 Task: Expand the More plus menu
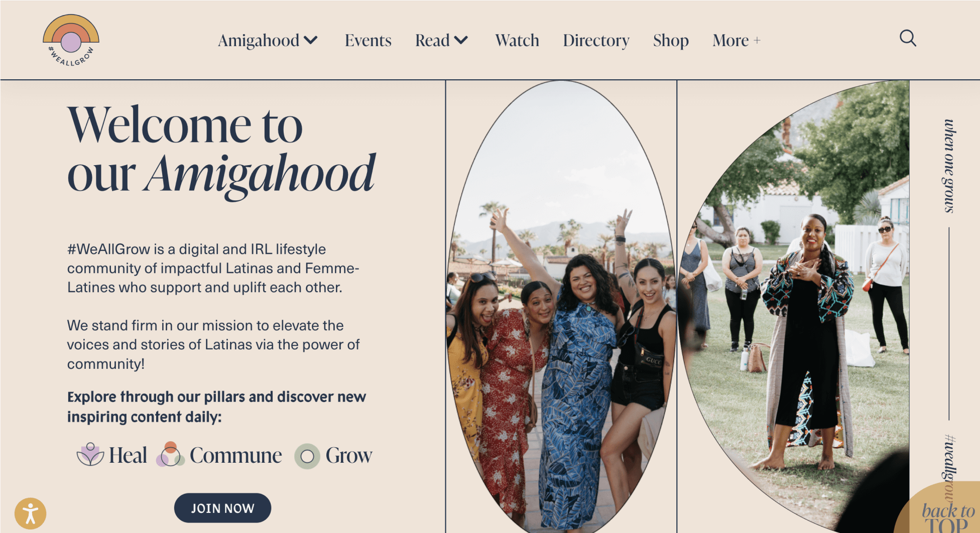point(737,40)
